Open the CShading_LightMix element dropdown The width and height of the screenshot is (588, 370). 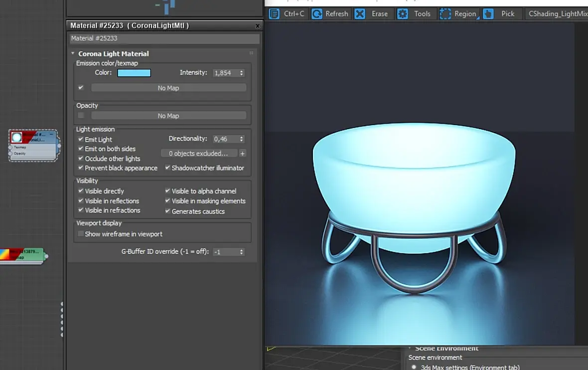click(557, 14)
